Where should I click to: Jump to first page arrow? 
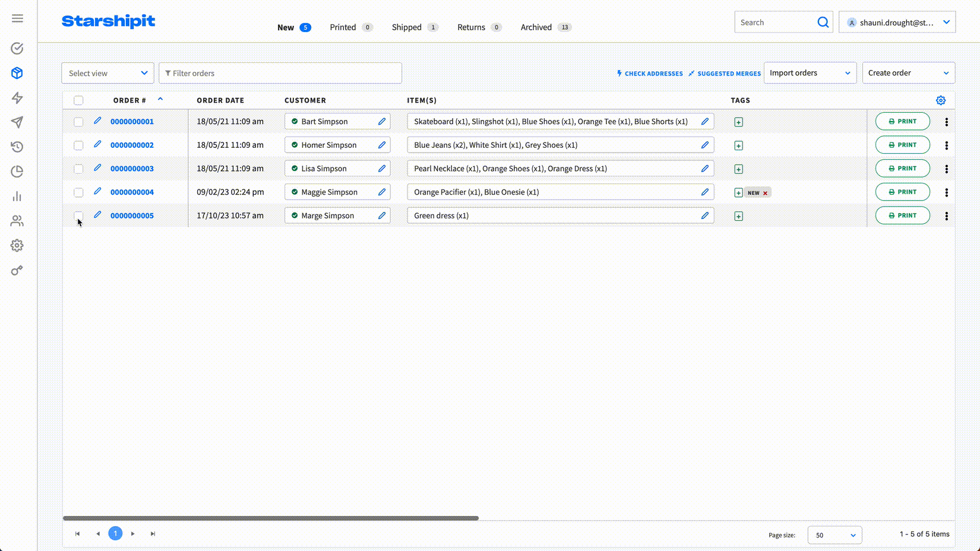(x=77, y=534)
